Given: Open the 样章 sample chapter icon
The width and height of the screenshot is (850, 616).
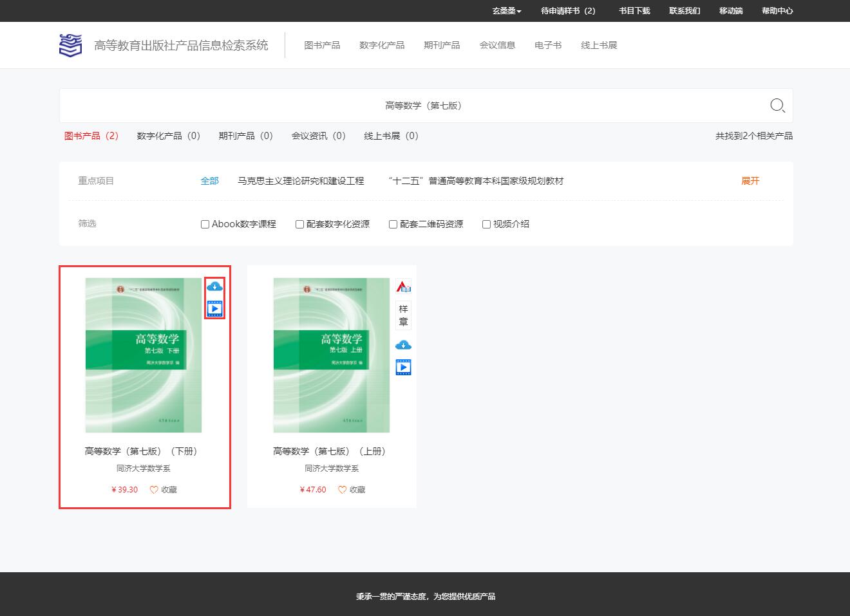Looking at the screenshot, I should [403, 314].
